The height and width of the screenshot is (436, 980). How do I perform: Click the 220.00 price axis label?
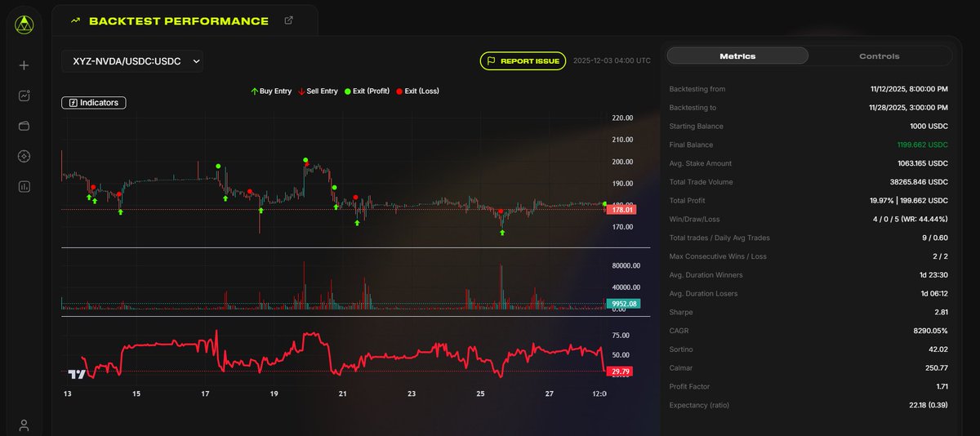coord(623,118)
